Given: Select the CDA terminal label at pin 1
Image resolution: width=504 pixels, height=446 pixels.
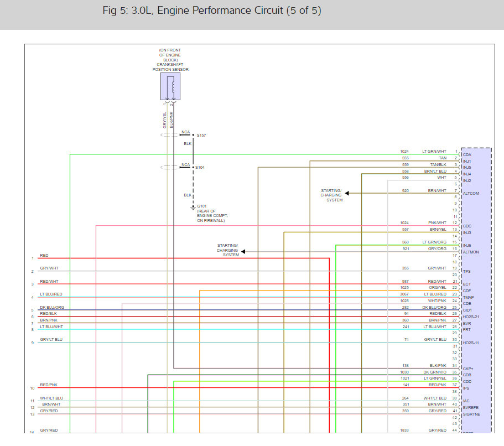Looking at the screenshot, I should click(467, 155).
